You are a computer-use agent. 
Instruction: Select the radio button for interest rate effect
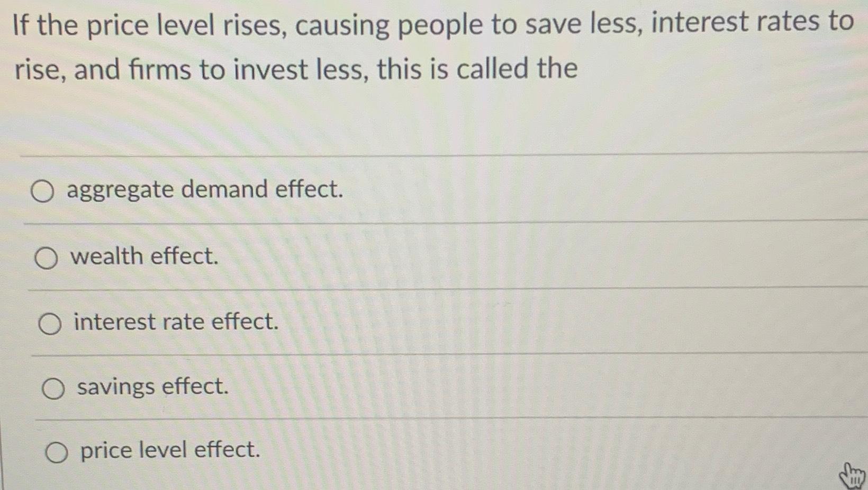pos(50,324)
